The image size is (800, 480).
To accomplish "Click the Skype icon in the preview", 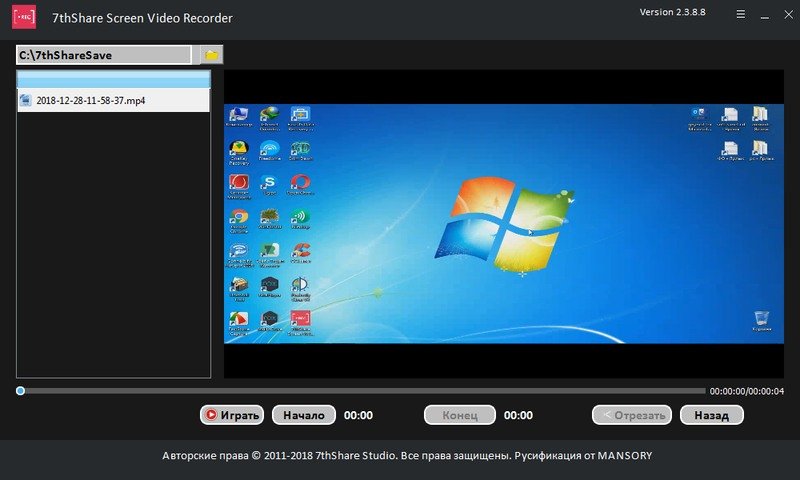I will 269,183.
